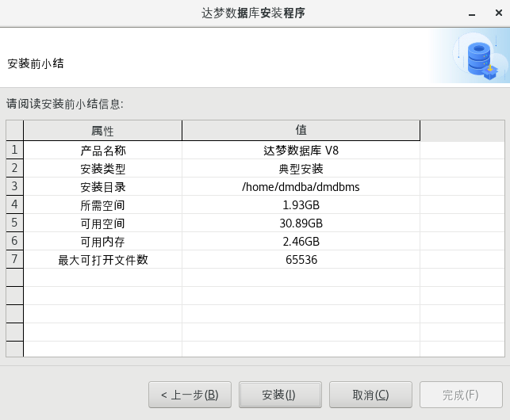The width and height of the screenshot is (510, 420).
Task: Click the 最大可打开文件数 attribute cell
Action: (x=103, y=259)
